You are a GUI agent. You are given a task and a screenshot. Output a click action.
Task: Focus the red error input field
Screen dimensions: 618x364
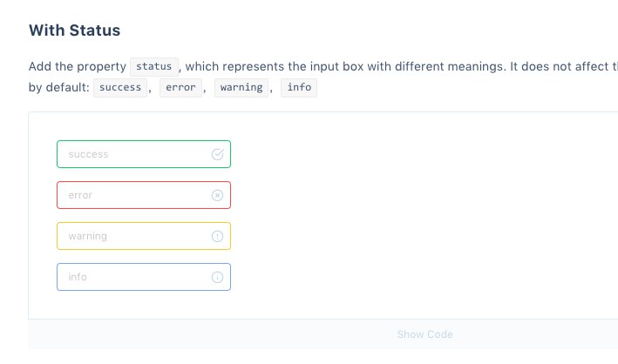(x=144, y=195)
